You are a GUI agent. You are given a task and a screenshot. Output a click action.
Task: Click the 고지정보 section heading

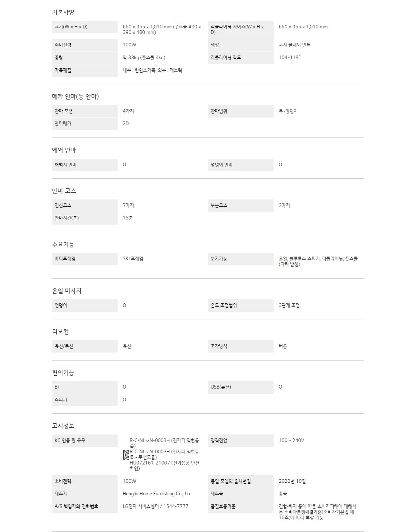(63, 426)
